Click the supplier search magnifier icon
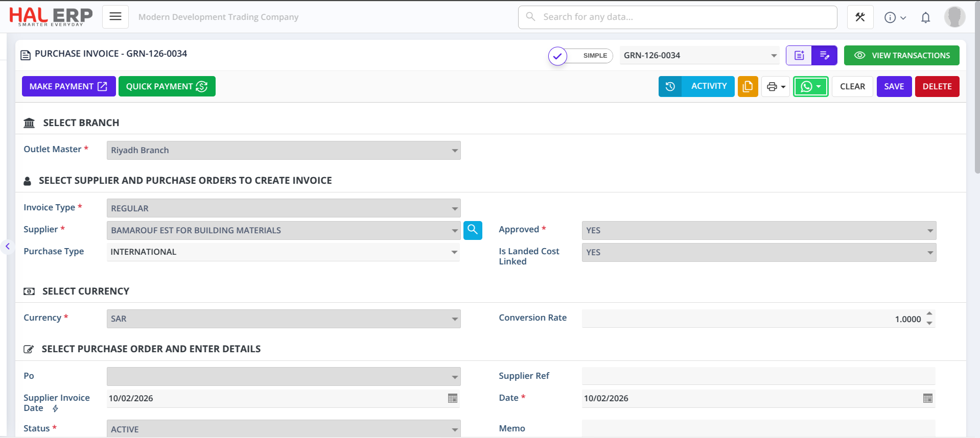The image size is (980, 438). (473, 230)
